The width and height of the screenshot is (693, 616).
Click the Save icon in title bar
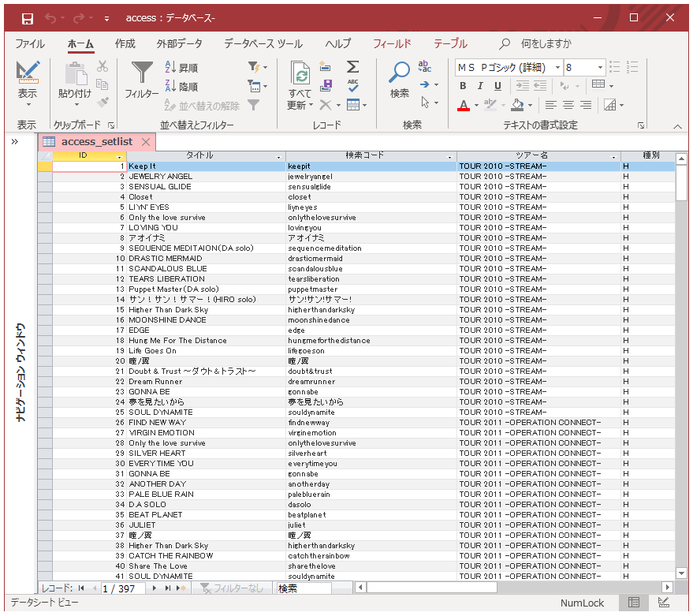(x=28, y=18)
